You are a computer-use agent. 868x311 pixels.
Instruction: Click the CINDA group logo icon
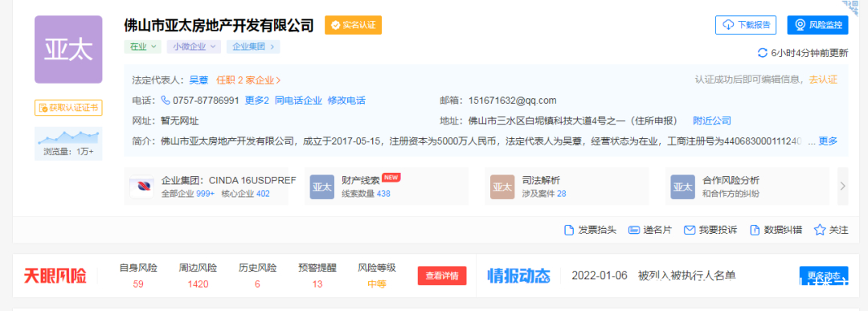[141, 186]
